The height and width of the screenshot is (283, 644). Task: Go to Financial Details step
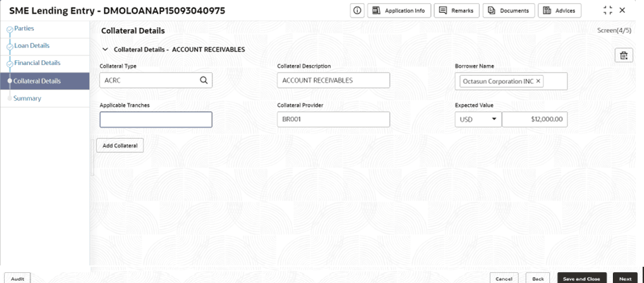pyautogui.click(x=37, y=63)
